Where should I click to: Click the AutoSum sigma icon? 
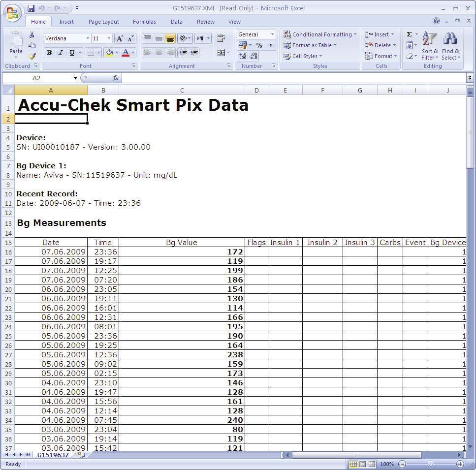(x=409, y=34)
